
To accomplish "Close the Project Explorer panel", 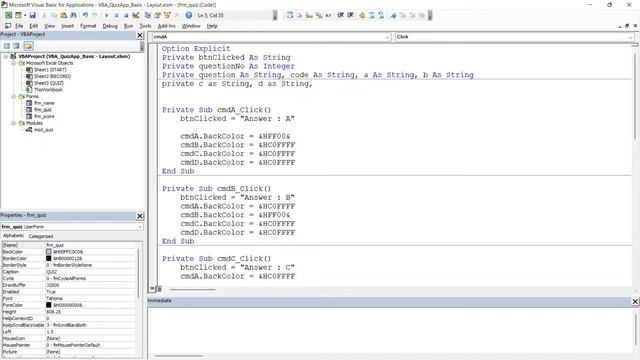I will 140,36.
